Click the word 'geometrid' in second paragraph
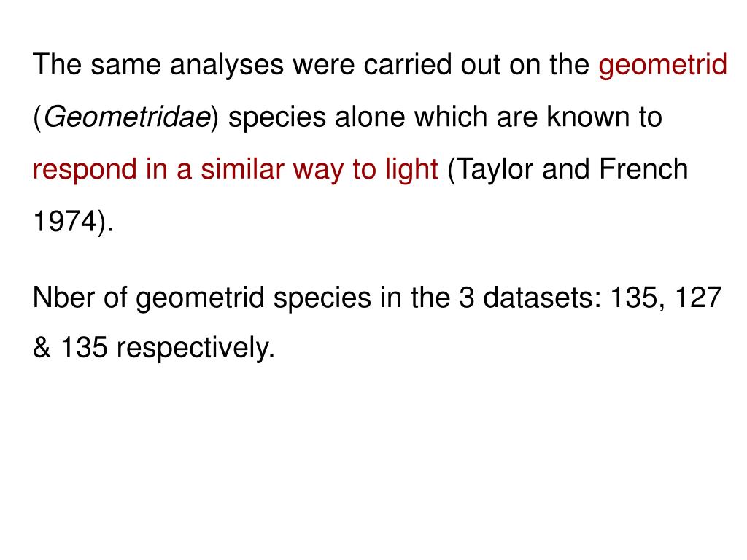The width and height of the screenshot is (747, 560). coord(200,297)
